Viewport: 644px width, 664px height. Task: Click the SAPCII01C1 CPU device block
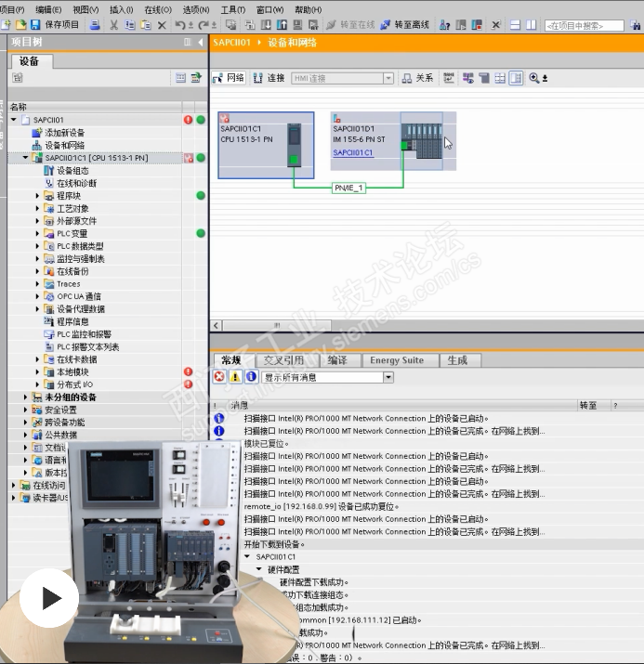(x=266, y=145)
